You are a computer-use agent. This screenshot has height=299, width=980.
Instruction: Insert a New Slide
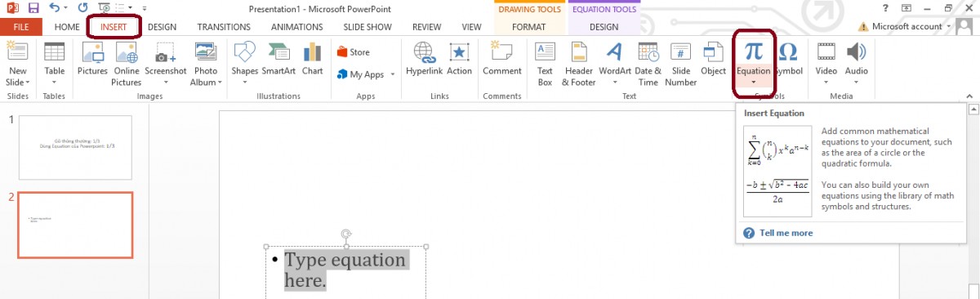tap(17, 65)
